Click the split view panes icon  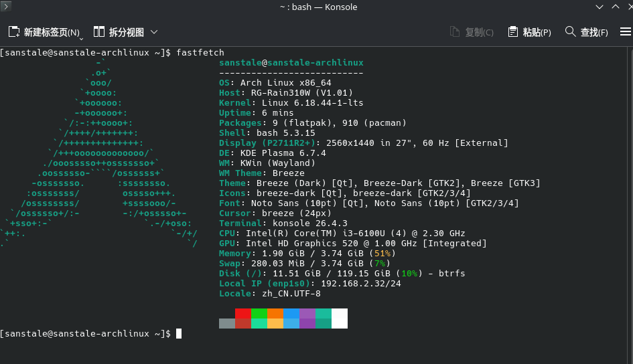pyautogui.click(x=99, y=32)
